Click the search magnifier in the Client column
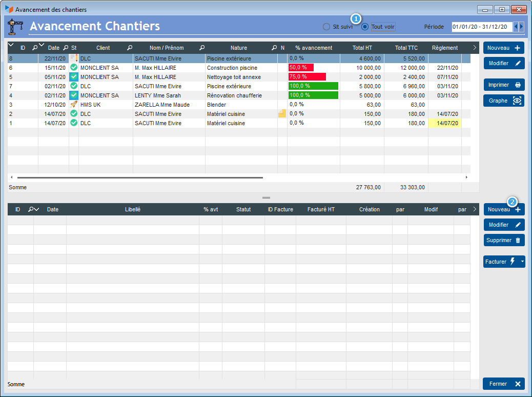532x397 pixels. point(130,48)
